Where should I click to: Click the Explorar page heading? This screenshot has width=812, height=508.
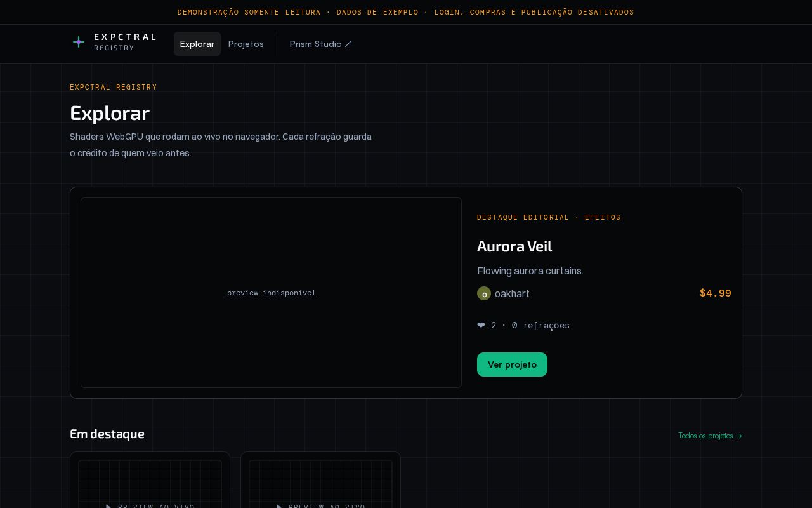(x=110, y=113)
